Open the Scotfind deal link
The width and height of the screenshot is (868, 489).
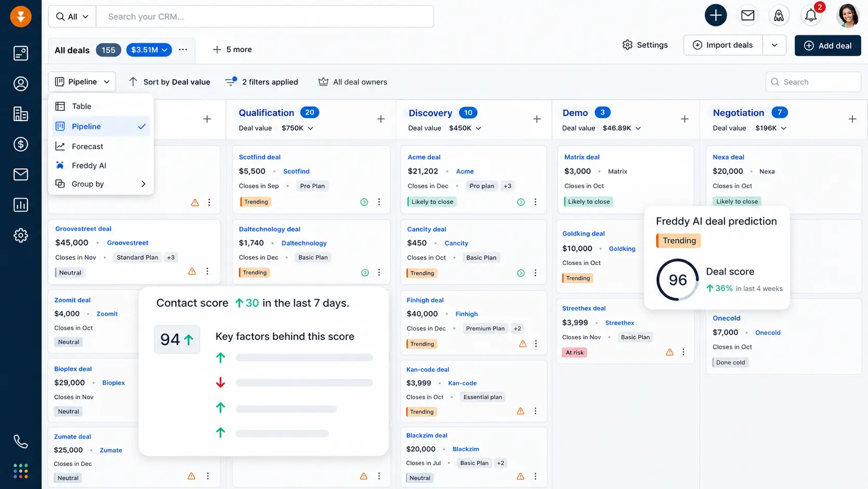(260, 157)
